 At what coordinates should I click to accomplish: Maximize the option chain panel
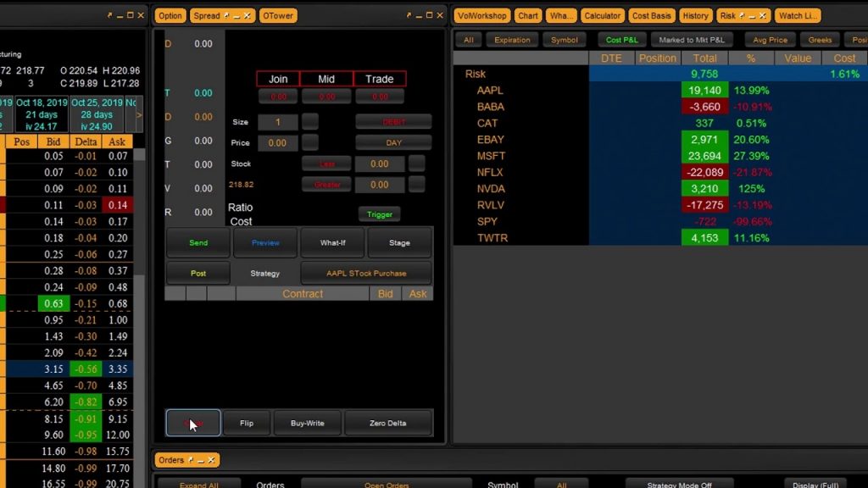pyautogui.click(x=130, y=15)
